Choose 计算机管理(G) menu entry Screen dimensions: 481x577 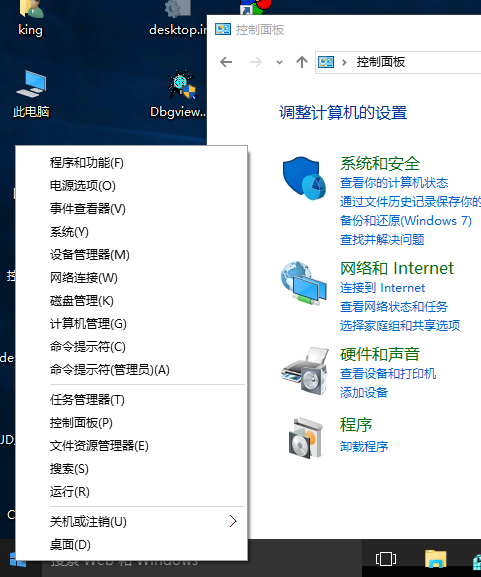coord(131,324)
